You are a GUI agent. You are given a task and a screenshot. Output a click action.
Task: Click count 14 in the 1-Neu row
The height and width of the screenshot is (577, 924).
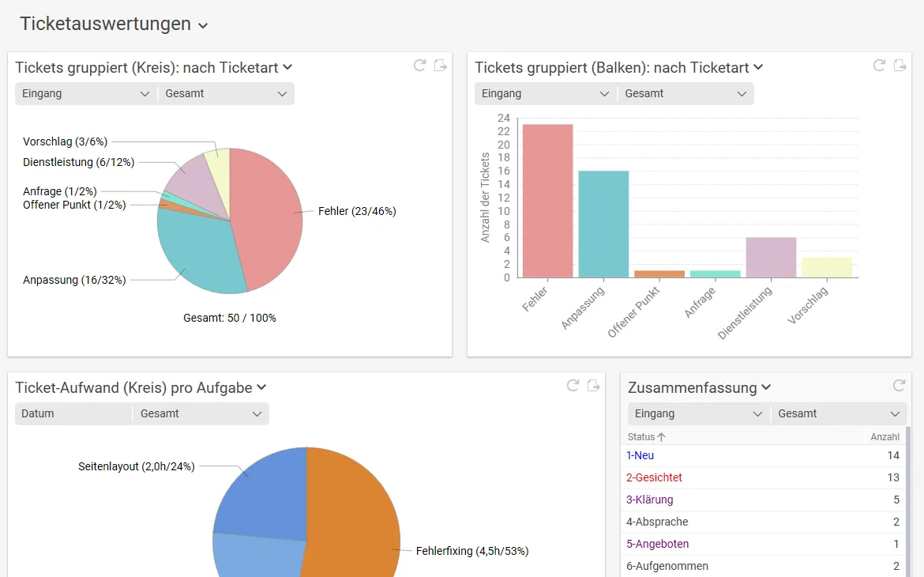pos(892,455)
